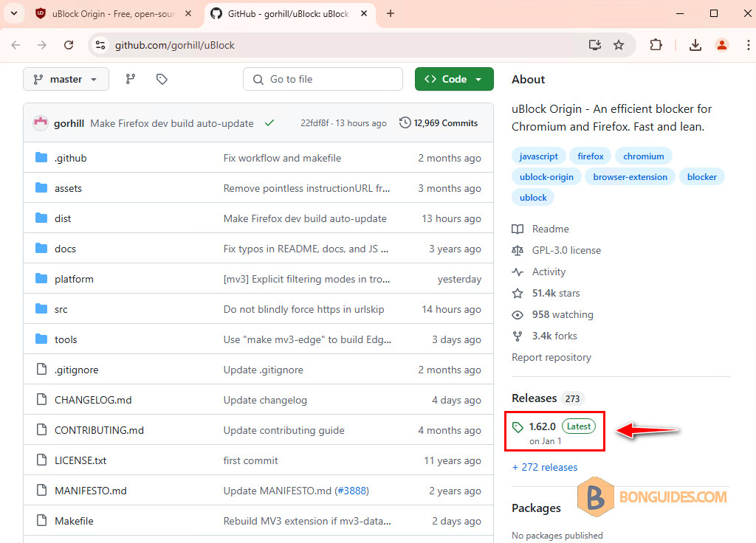Open the + 272 releases link
This screenshot has width=756, height=543.
(545, 467)
